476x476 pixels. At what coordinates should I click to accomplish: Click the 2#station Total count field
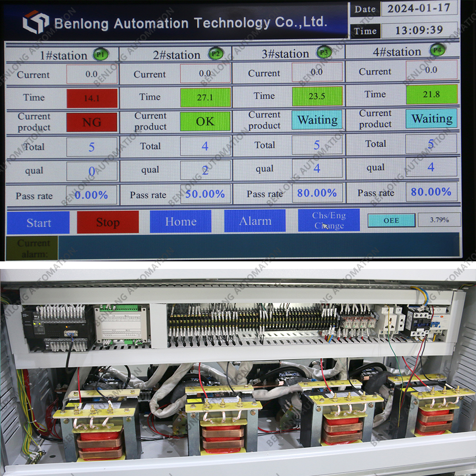pyautogui.click(x=205, y=146)
